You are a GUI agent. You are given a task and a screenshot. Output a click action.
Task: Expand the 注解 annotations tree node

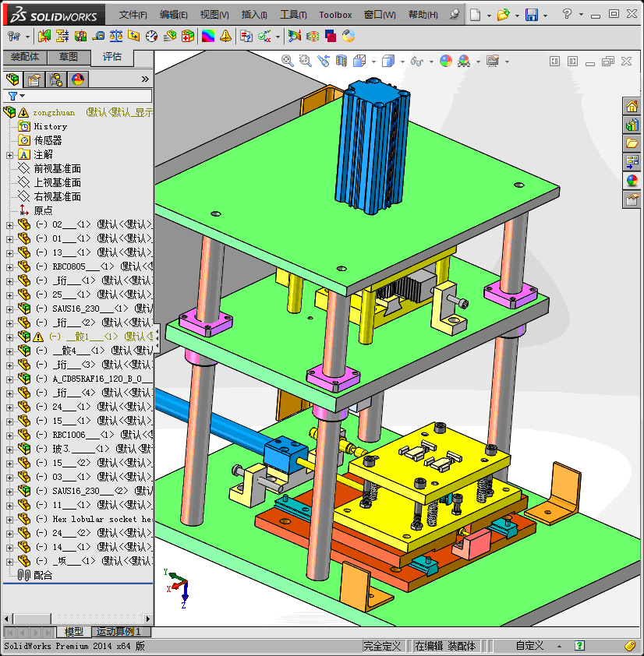[x=9, y=155]
